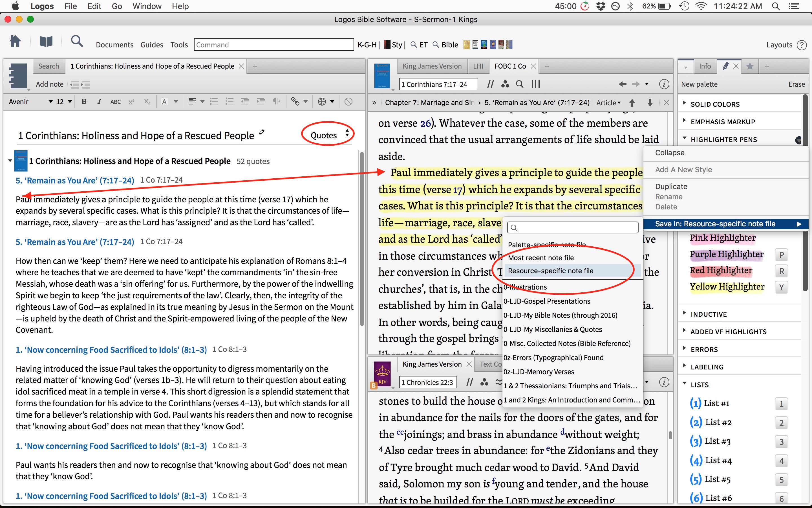812x508 pixels.
Task: Choose Resource-specific note file option
Action: [572, 271]
